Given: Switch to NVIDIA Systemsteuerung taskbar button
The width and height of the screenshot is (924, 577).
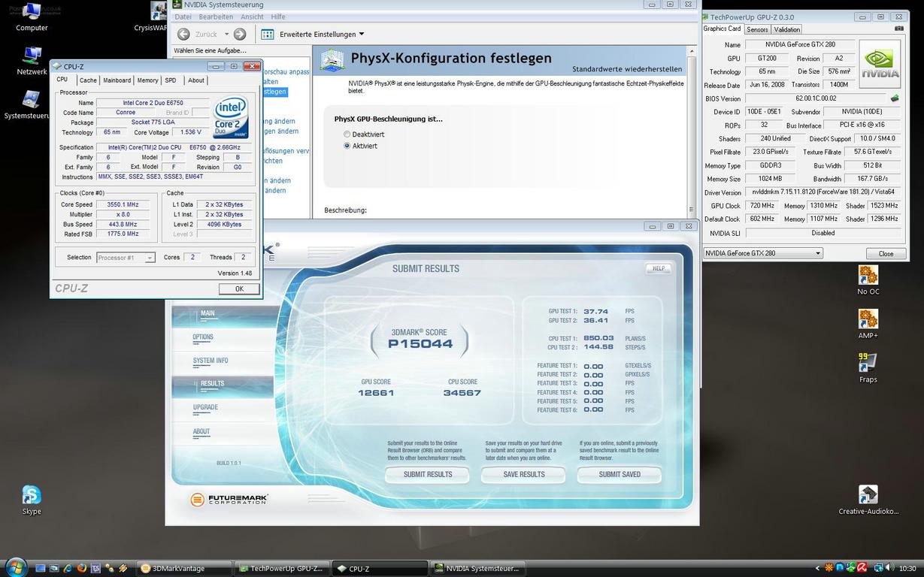Looking at the screenshot, I should (477, 568).
